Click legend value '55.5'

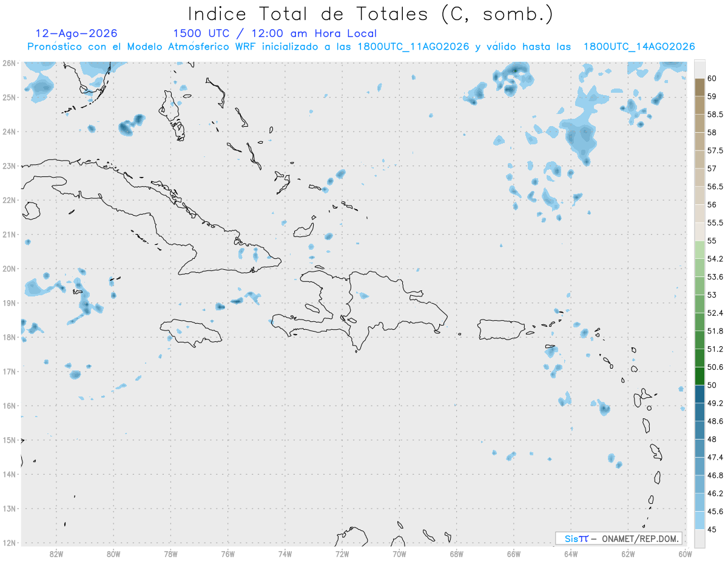(715, 223)
